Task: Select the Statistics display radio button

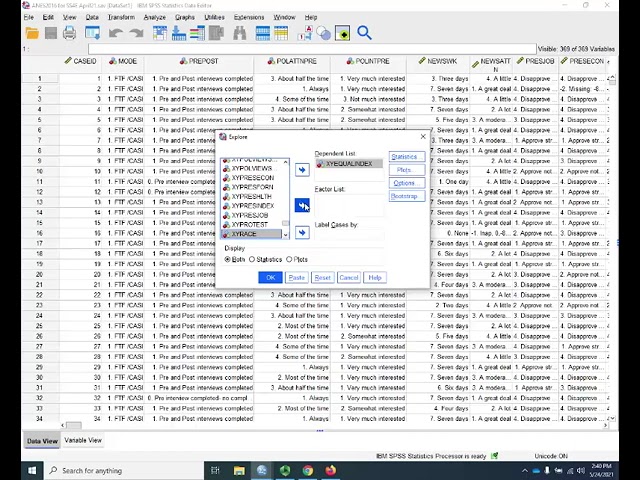Action: pos(252,259)
